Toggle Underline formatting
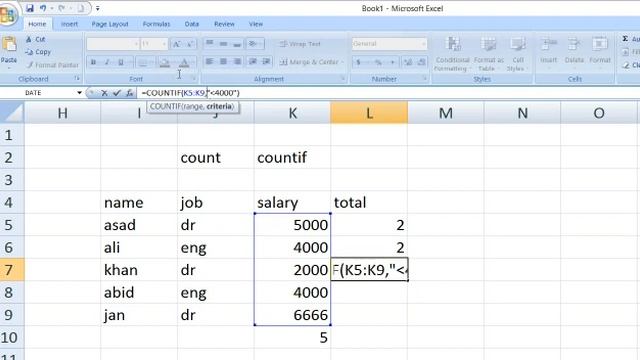 (121, 62)
